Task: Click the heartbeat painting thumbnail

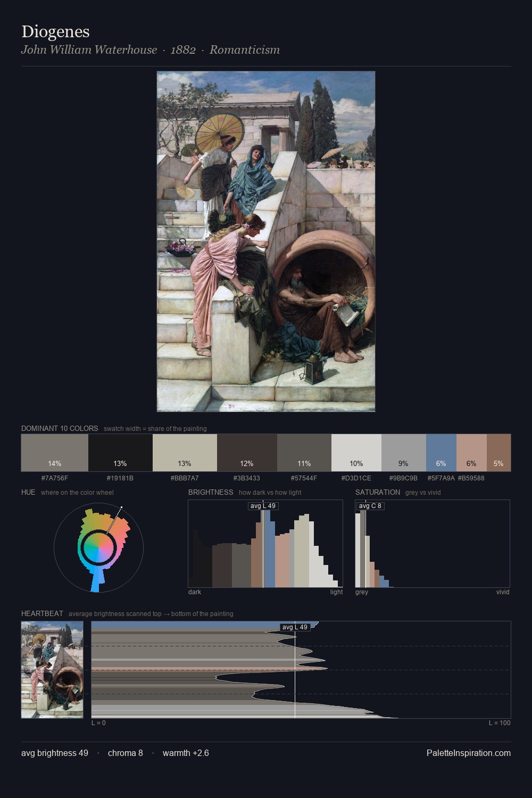Action: point(52,670)
